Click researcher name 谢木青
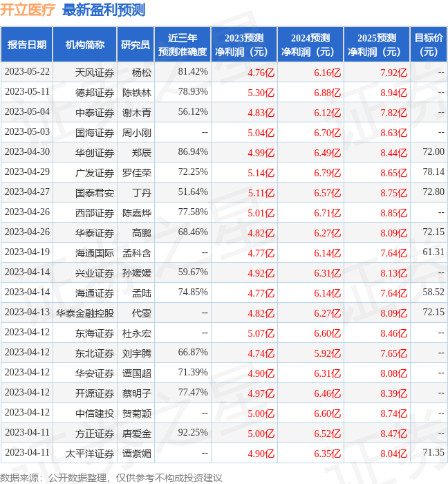This screenshot has height=484, width=448. (137, 113)
